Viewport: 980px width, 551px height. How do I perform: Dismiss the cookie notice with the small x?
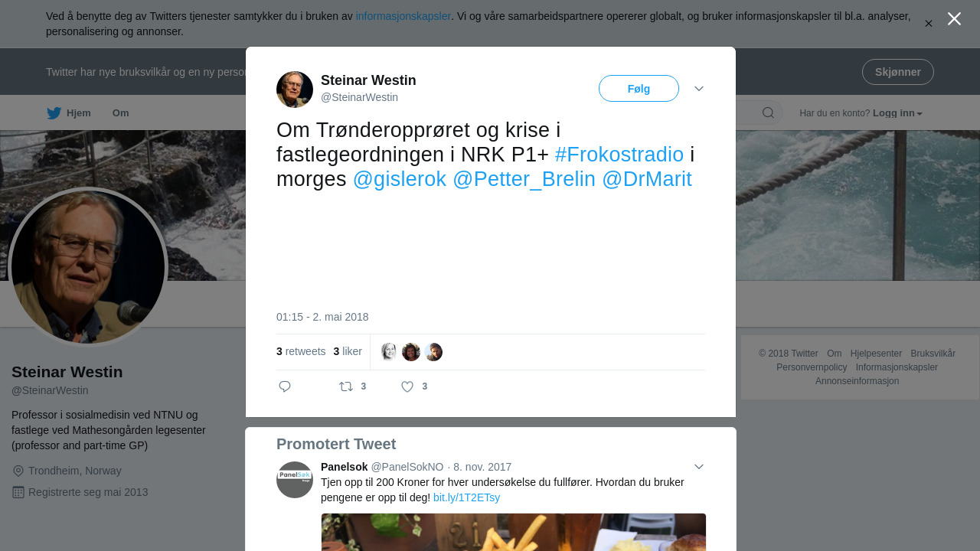[x=929, y=24]
